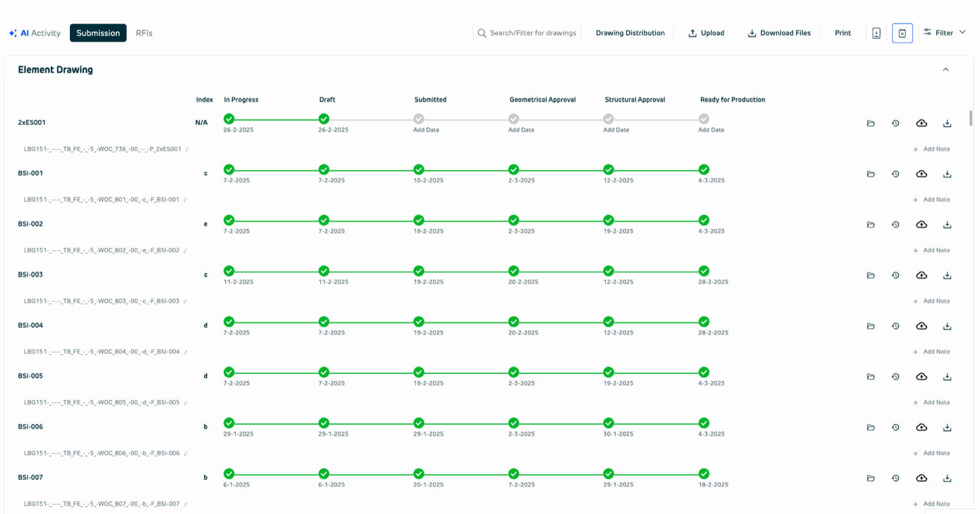Download the 2xES001 drawing file

(x=947, y=123)
